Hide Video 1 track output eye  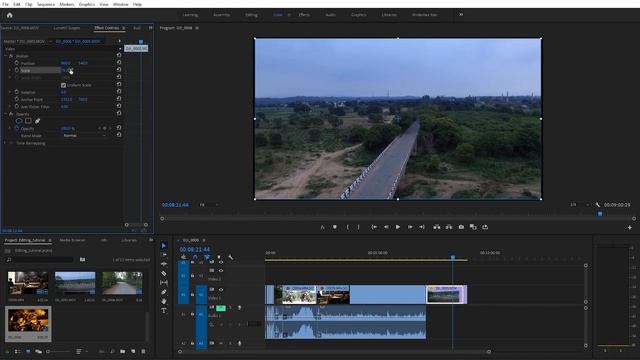(221, 290)
